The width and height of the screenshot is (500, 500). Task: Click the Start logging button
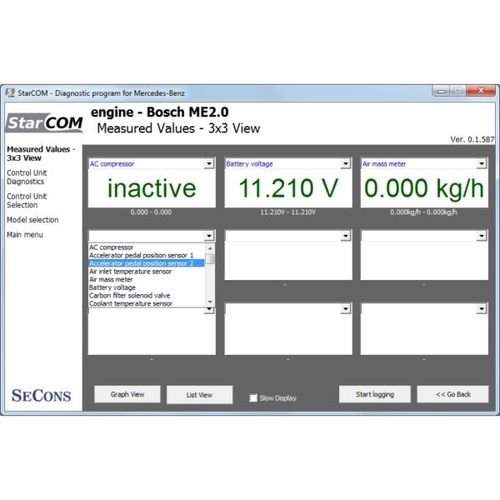click(x=375, y=394)
